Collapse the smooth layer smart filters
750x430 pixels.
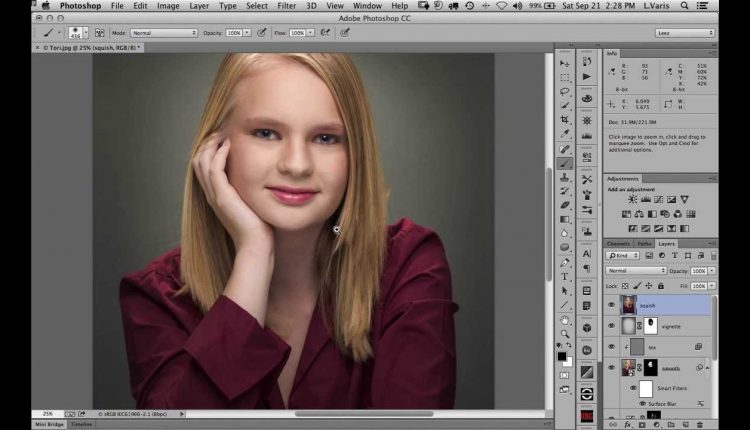click(707, 368)
